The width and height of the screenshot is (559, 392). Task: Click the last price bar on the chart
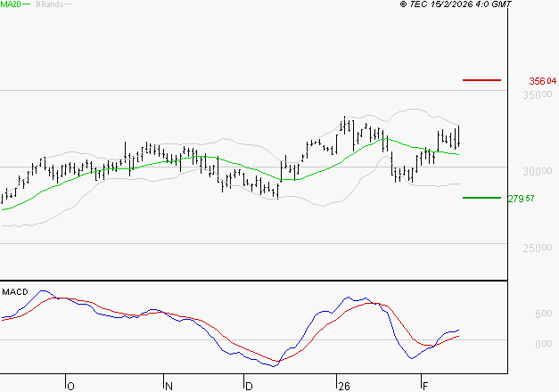[459, 135]
